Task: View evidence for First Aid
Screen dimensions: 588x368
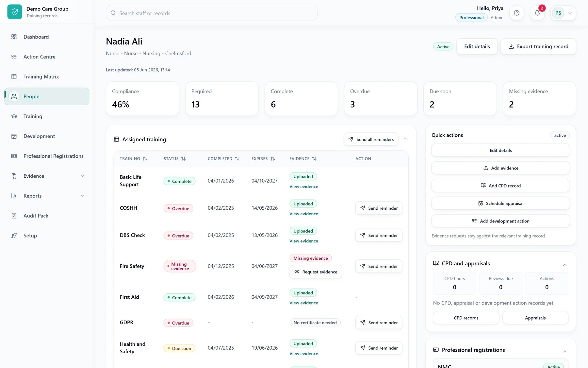Action: pyautogui.click(x=303, y=303)
